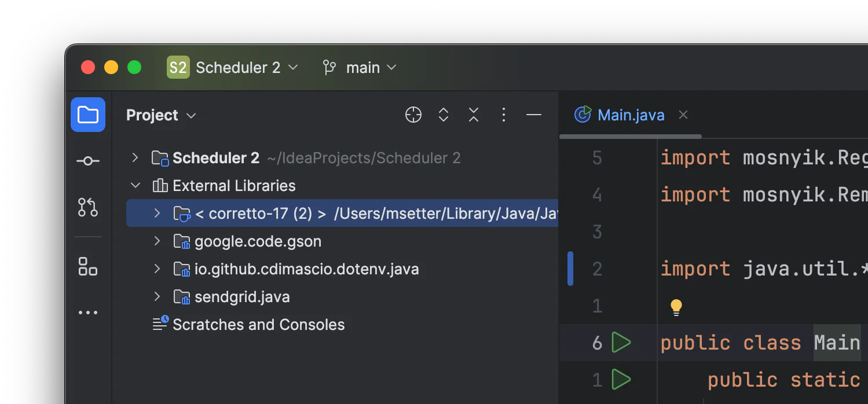
Task: Run Main class via green gutter arrow
Action: click(621, 343)
